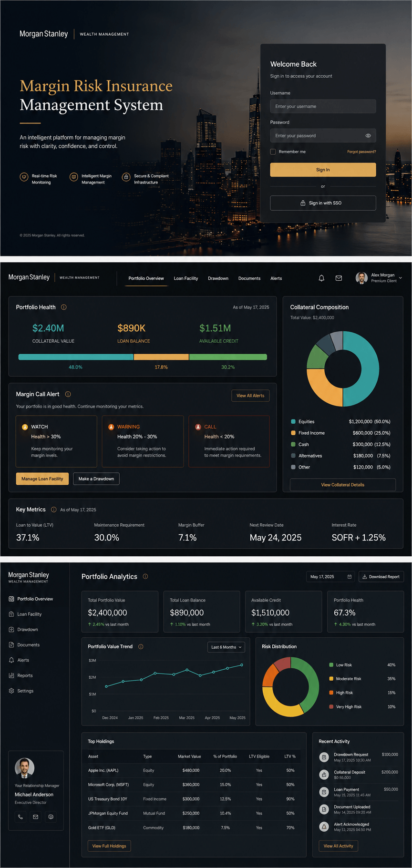Click Michael Anderson's profile photo
The width and height of the screenshot is (412, 868).
click(24, 768)
